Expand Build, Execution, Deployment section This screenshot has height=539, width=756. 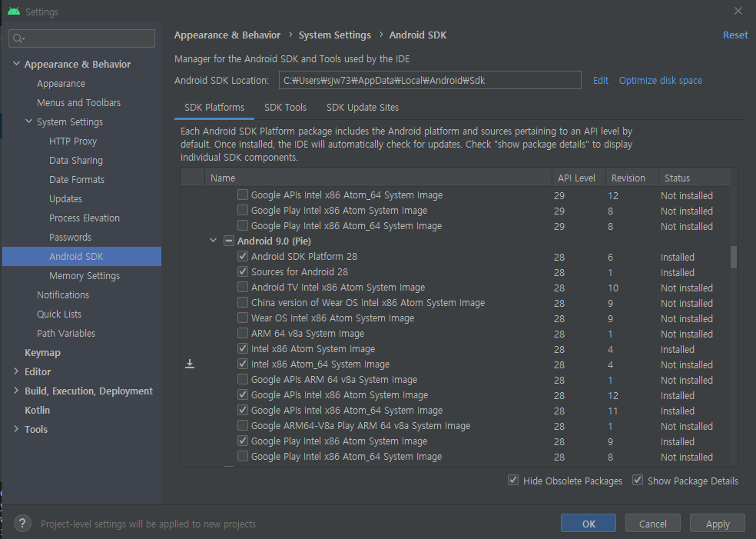point(16,391)
